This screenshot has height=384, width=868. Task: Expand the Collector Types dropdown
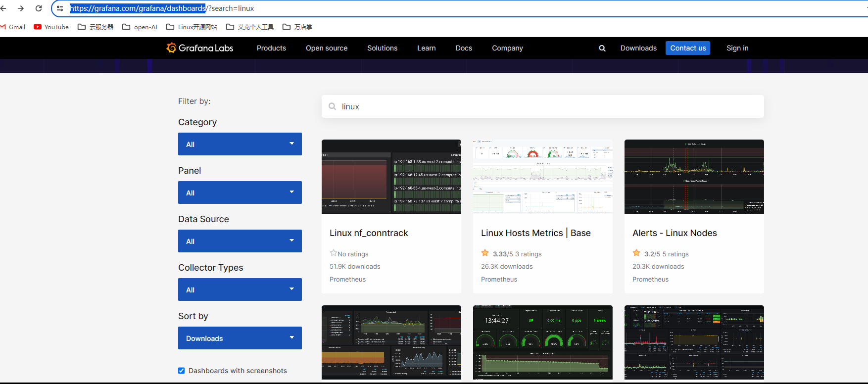click(240, 289)
